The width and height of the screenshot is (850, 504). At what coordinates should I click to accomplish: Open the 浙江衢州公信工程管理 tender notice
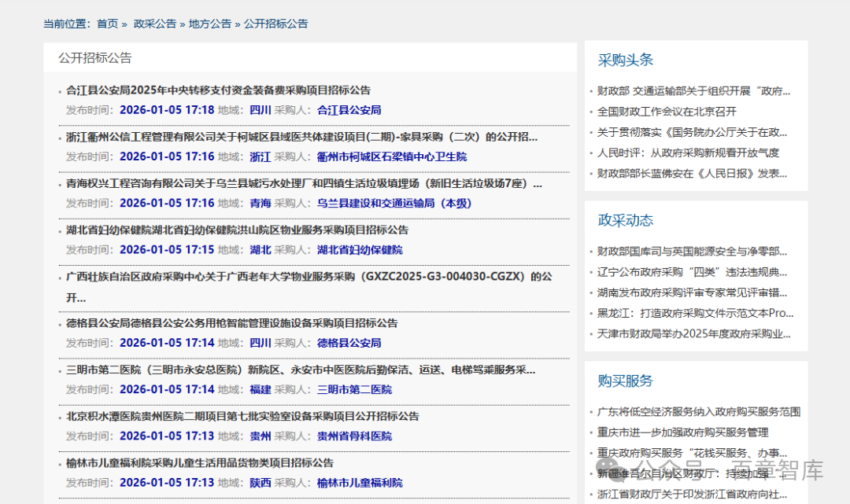pos(301,137)
